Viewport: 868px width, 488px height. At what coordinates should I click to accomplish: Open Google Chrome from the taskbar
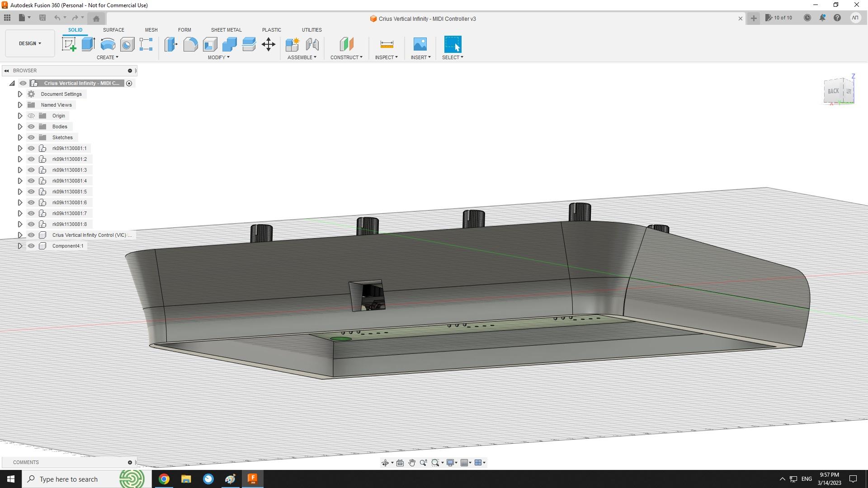pyautogui.click(x=164, y=479)
